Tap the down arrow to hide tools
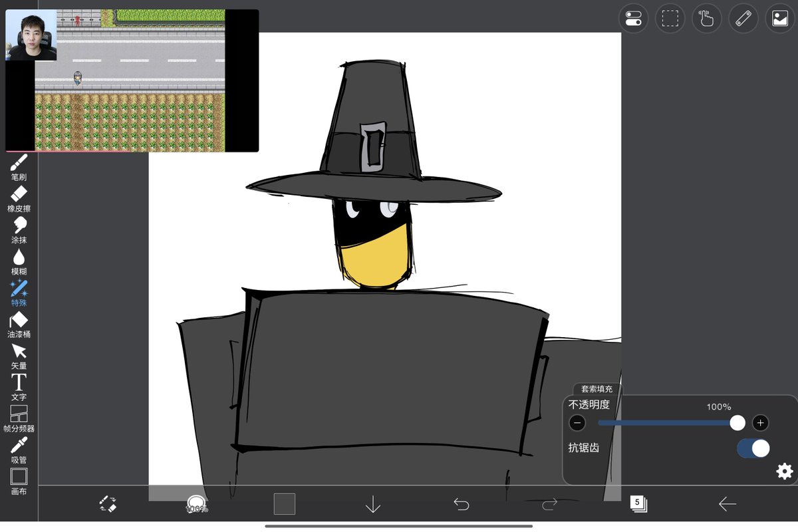Viewport: 798px width, 532px height. point(373,504)
